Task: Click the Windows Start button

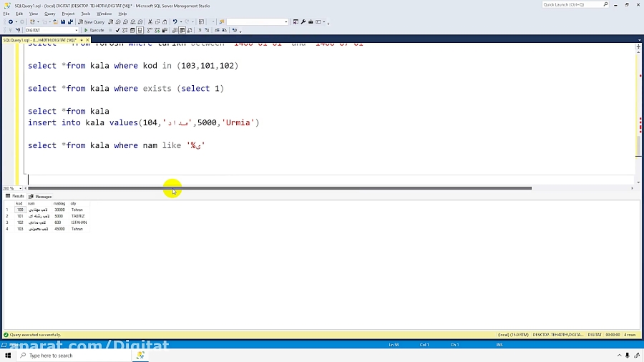Action: pyautogui.click(x=8, y=356)
